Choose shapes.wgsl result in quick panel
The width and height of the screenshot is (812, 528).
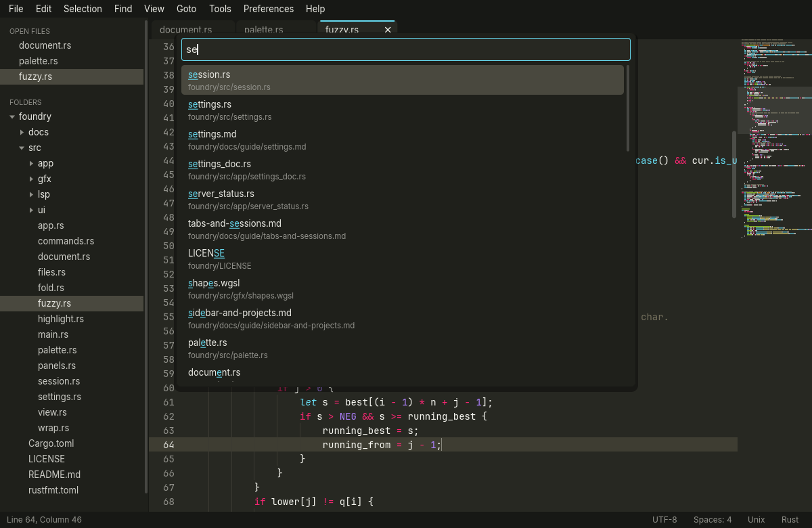403,288
